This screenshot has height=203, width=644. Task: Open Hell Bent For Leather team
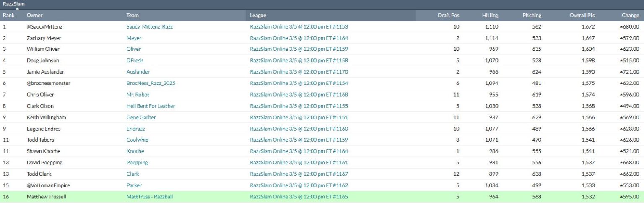click(x=151, y=106)
